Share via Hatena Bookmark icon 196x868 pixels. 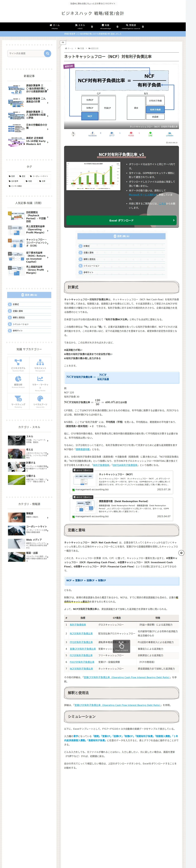[112, 134]
